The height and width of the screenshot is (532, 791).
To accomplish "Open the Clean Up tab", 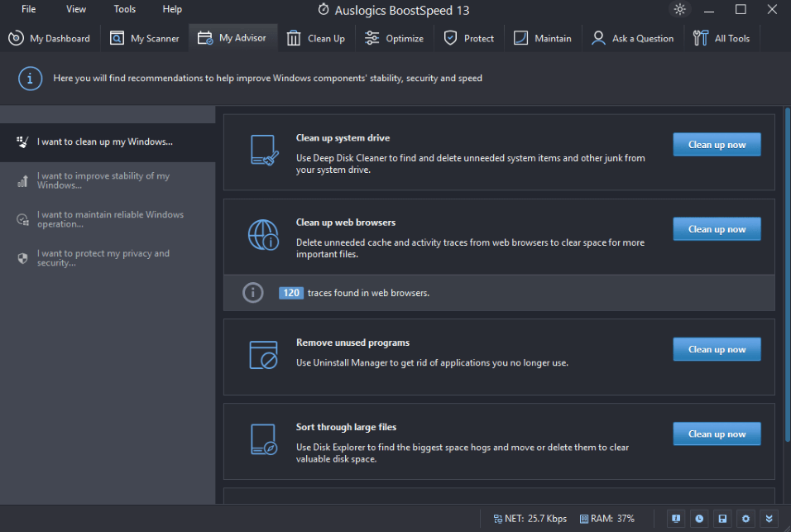I will point(316,38).
